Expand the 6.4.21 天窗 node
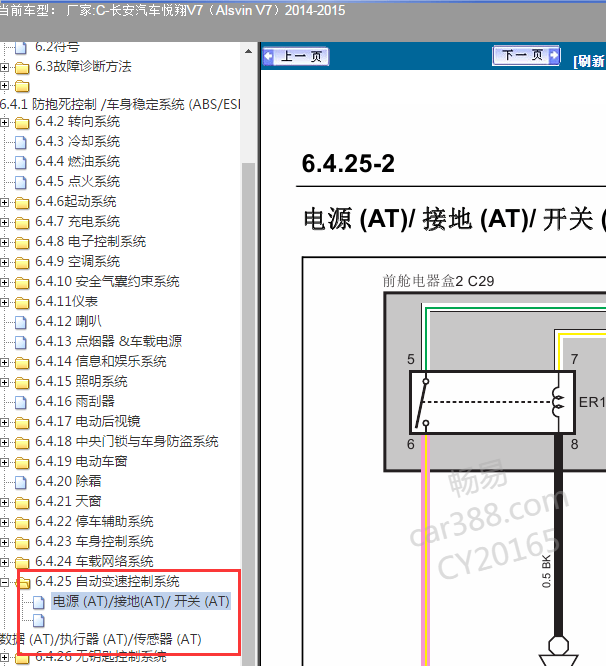The height and width of the screenshot is (666, 606). click(4, 502)
